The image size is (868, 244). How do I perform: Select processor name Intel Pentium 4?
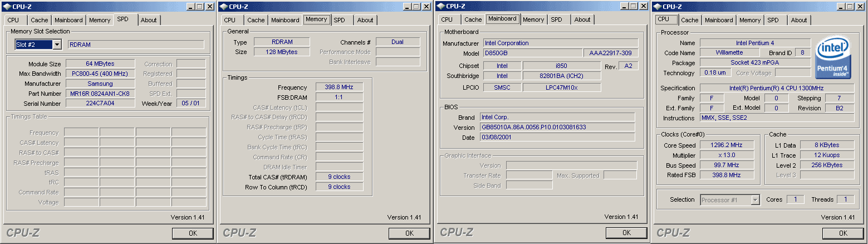coord(756,43)
